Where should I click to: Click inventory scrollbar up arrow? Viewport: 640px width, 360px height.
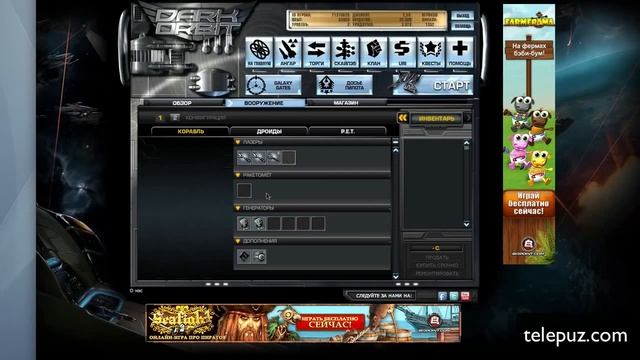point(467,143)
